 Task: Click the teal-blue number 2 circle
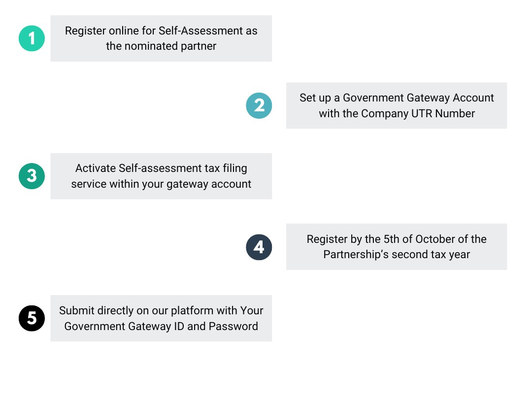259,105
